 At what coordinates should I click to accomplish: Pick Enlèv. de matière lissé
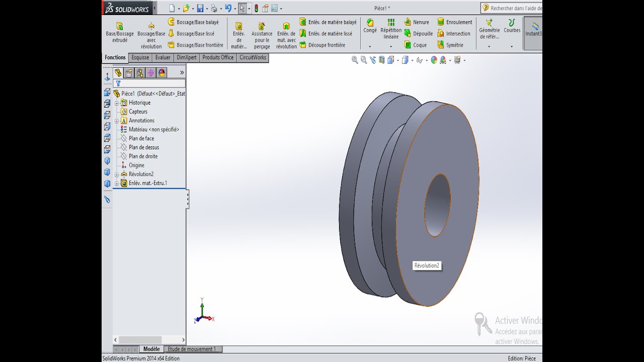pos(326,34)
